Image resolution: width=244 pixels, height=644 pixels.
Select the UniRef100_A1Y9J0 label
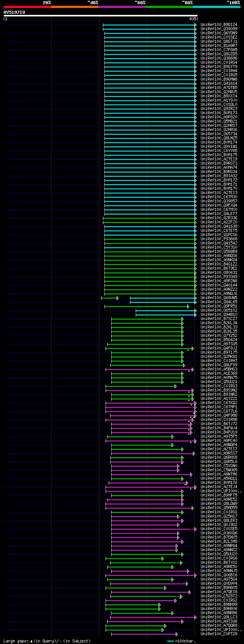[x=219, y=100]
